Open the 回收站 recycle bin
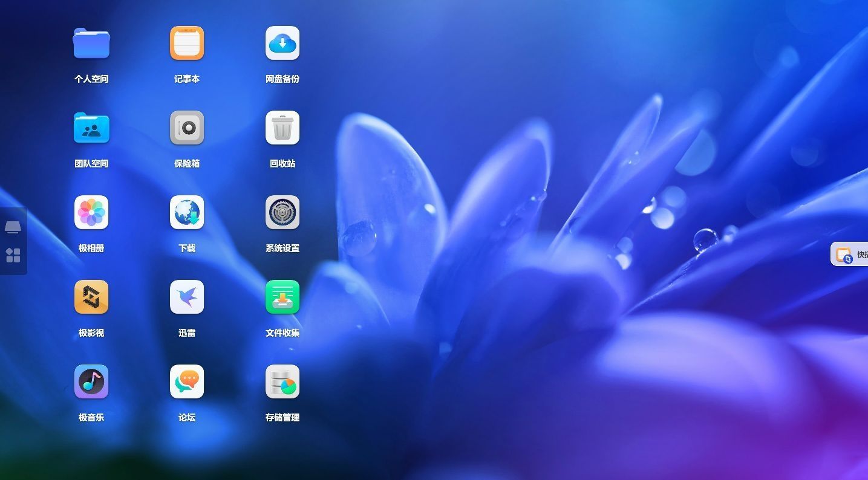868x480 pixels. [282, 128]
